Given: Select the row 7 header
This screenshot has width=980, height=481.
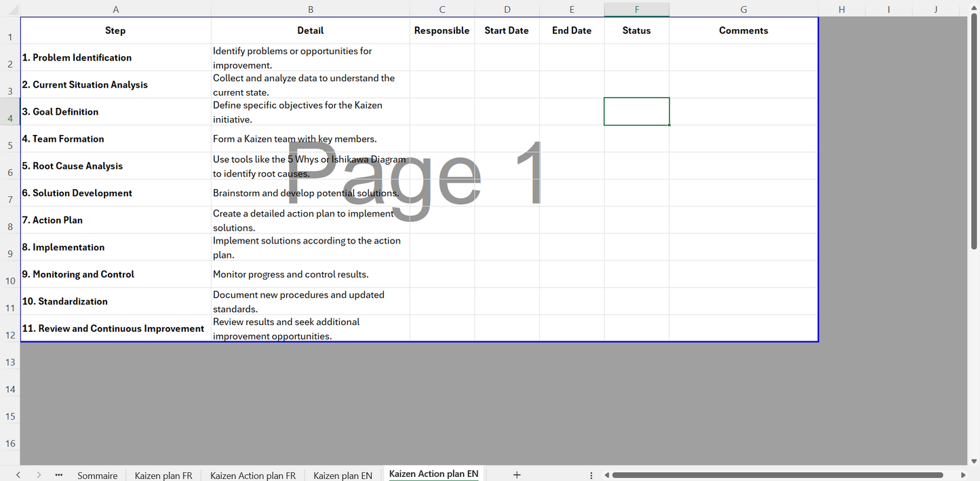Looking at the screenshot, I should (x=10, y=199).
